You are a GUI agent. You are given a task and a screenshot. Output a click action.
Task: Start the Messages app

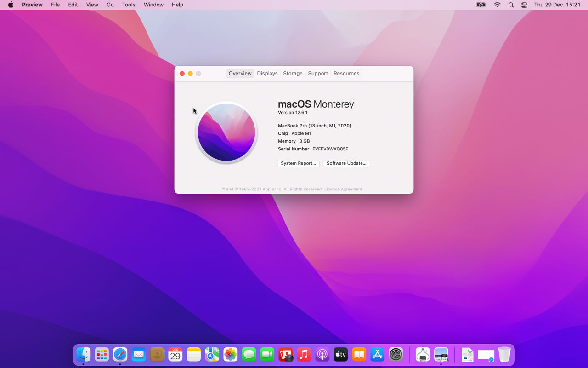click(x=249, y=354)
